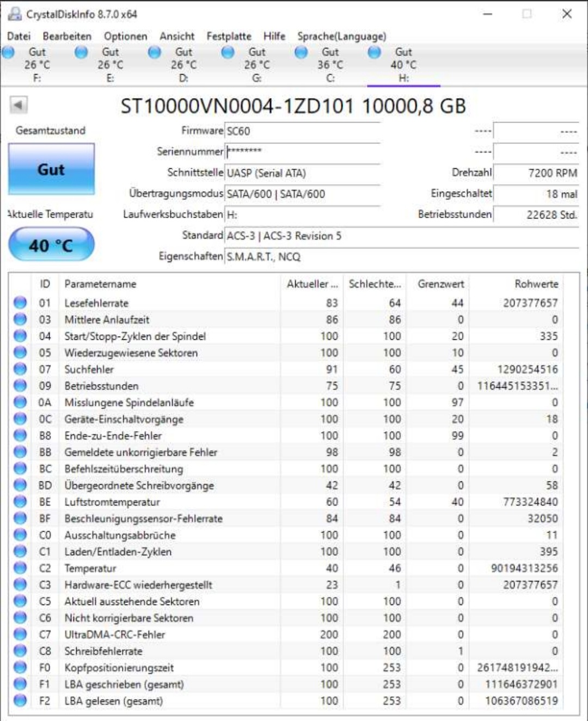Viewport: 588px width, 721px height.
Task: Click the Aktueller column header
Action: tap(313, 284)
